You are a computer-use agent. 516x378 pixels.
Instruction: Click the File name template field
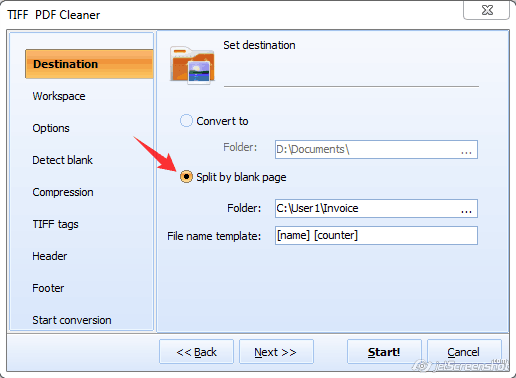pos(376,235)
